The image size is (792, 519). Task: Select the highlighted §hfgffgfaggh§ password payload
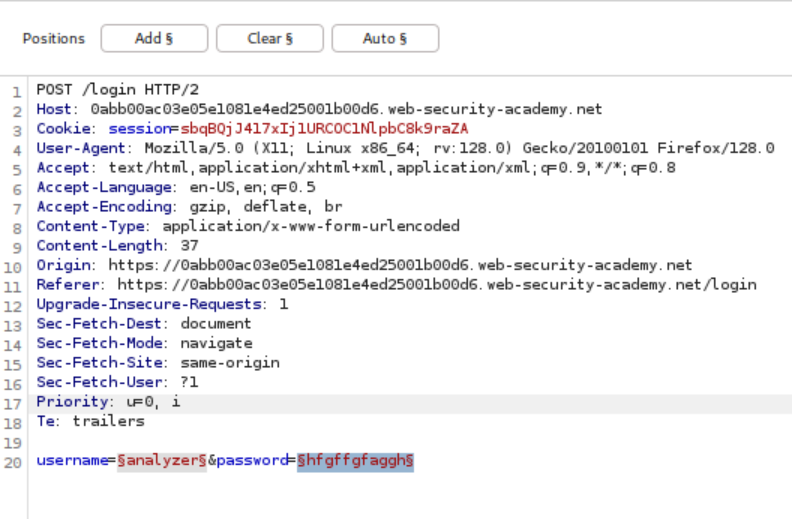tap(355, 460)
